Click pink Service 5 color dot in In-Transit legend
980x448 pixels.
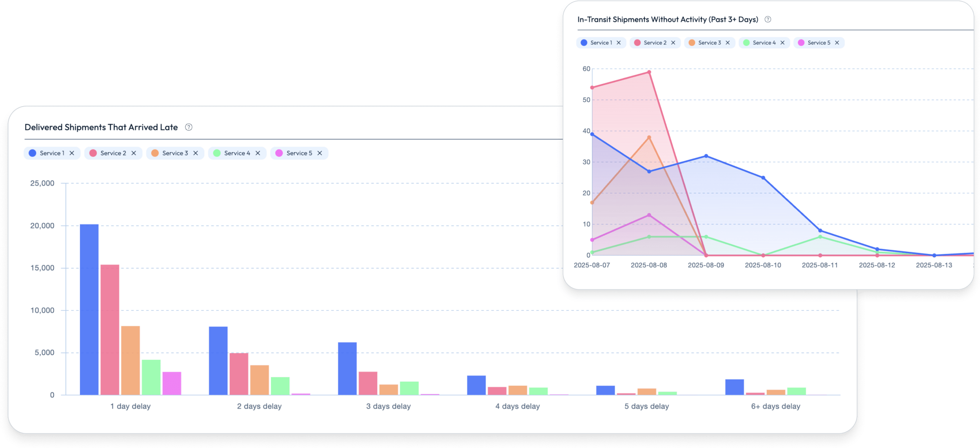tap(801, 43)
